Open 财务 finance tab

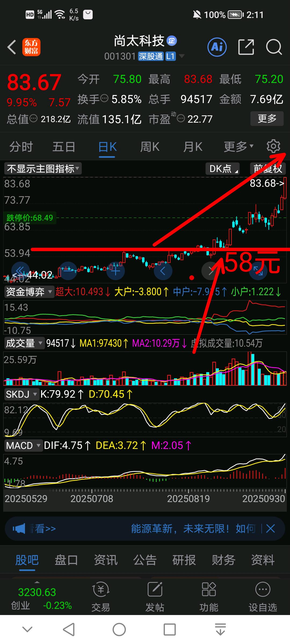pyautogui.click(x=223, y=560)
